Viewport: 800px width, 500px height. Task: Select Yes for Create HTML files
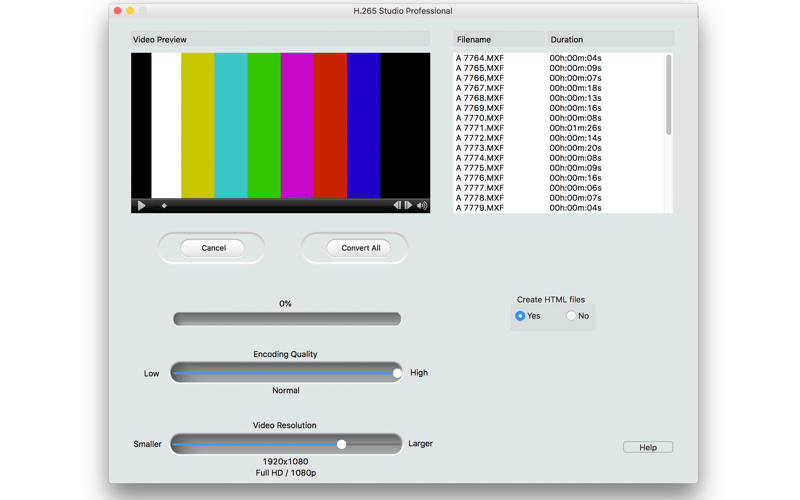click(x=520, y=316)
